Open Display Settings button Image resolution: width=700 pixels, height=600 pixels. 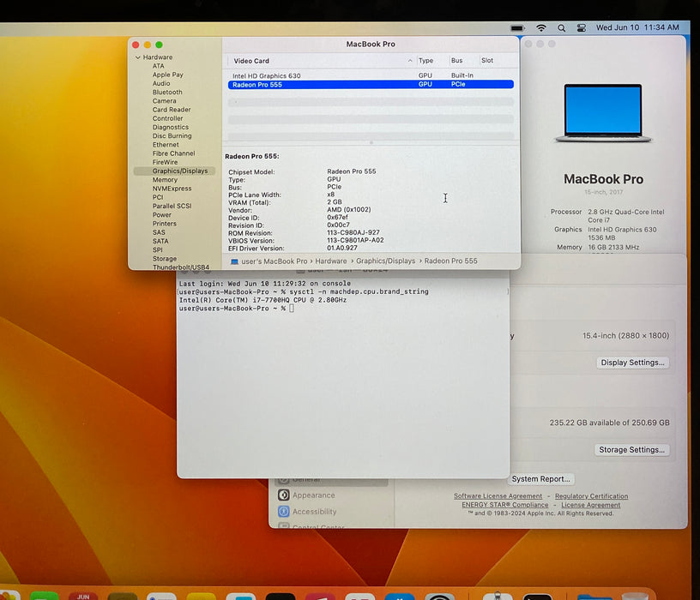point(632,363)
